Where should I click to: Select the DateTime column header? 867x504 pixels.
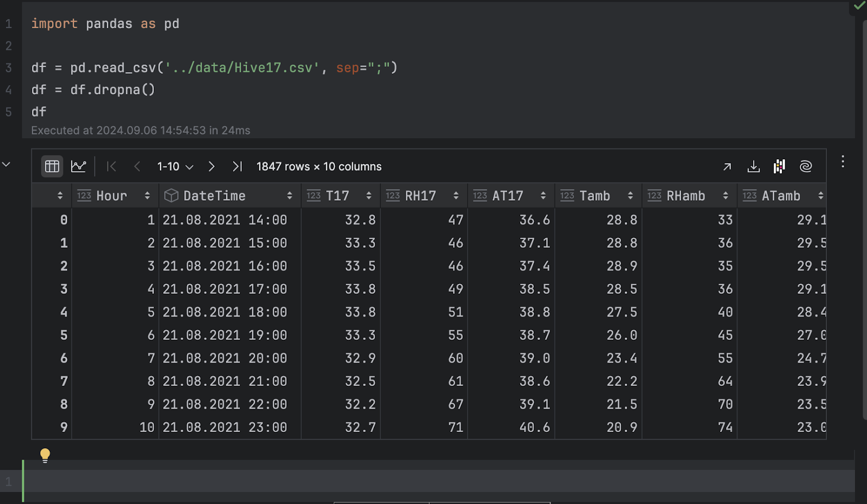click(x=230, y=196)
